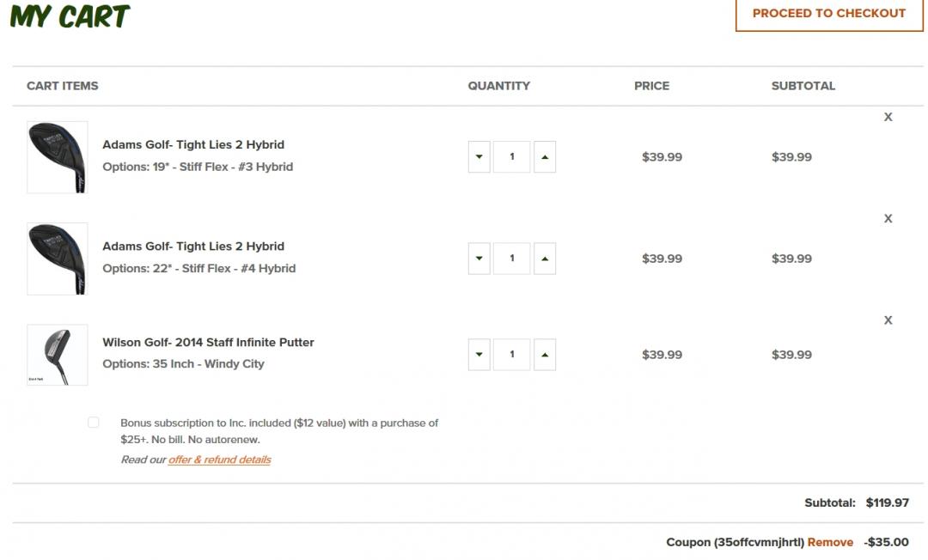This screenshot has width=928, height=560.
Task: Increase quantity of #4 Hybrid
Action: [x=545, y=259]
